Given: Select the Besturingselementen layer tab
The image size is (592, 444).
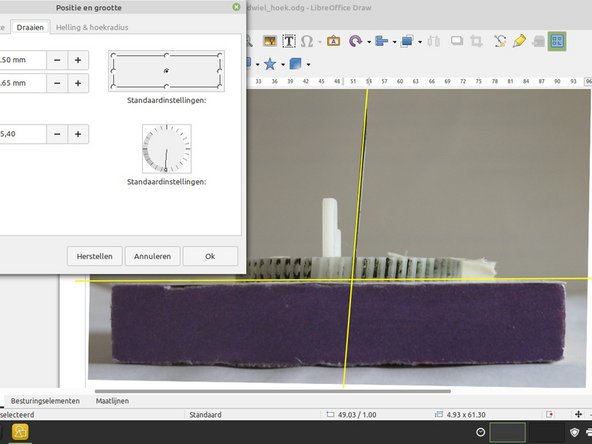Looking at the screenshot, I should coord(45,401).
